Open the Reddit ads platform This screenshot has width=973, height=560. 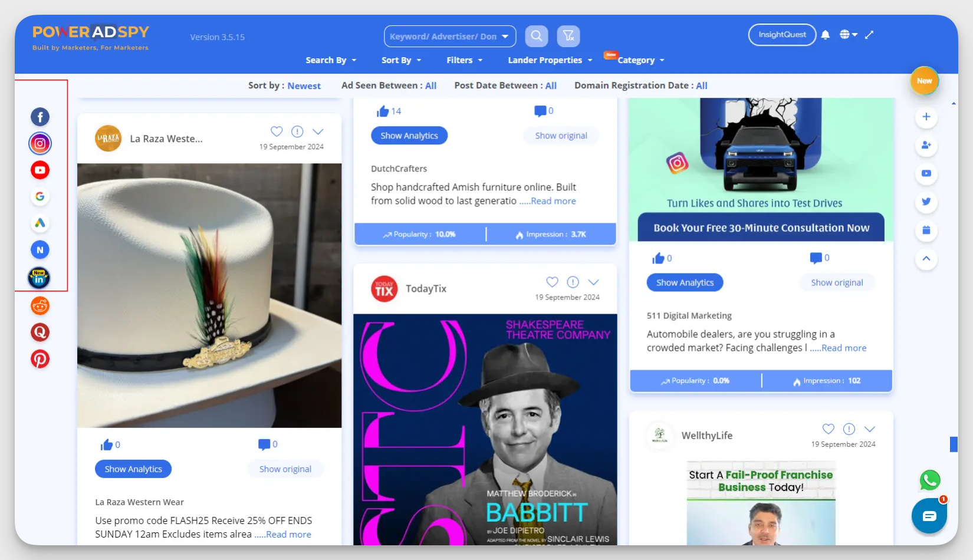[x=40, y=306]
